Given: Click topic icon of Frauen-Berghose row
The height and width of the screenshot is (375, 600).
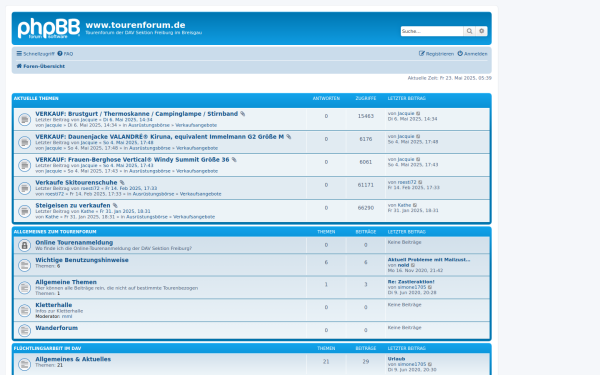Looking at the screenshot, I should [x=24, y=165].
